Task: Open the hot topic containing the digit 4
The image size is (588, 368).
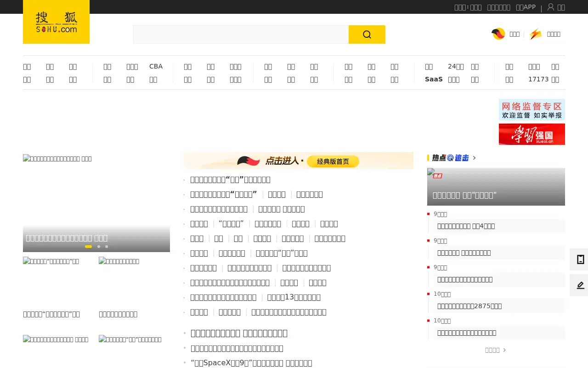Action: coord(466,226)
